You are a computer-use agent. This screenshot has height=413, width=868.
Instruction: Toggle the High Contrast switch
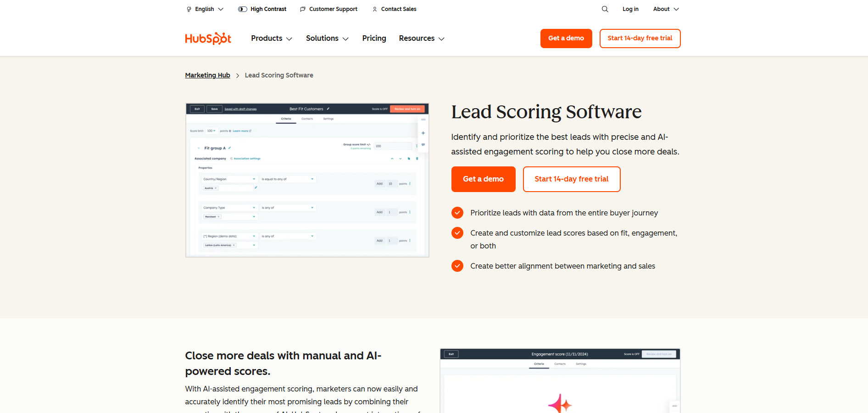(x=243, y=9)
